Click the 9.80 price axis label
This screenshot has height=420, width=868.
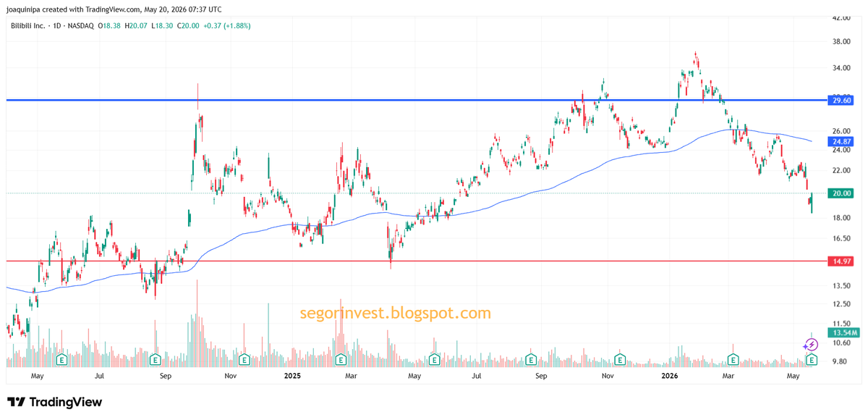point(840,361)
